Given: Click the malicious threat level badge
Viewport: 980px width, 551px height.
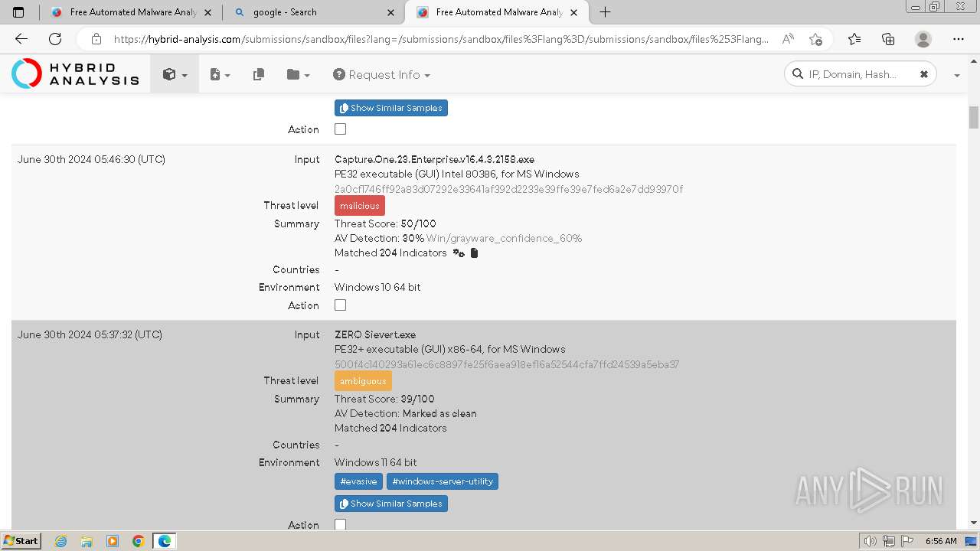Looking at the screenshot, I should (360, 206).
